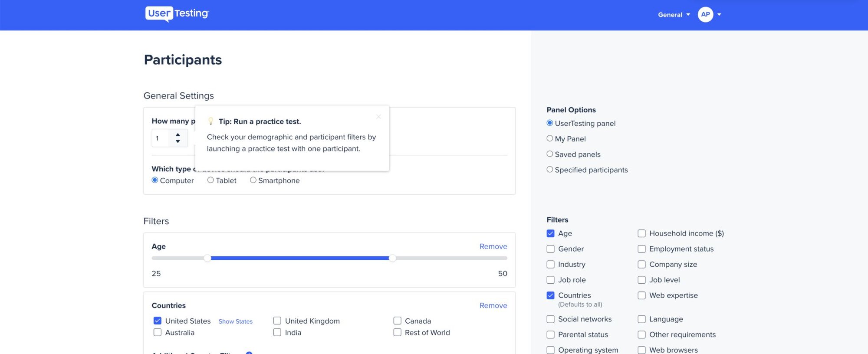Image resolution: width=868 pixels, height=354 pixels.
Task: Click the UserTesting logo
Action: pyautogui.click(x=177, y=14)
